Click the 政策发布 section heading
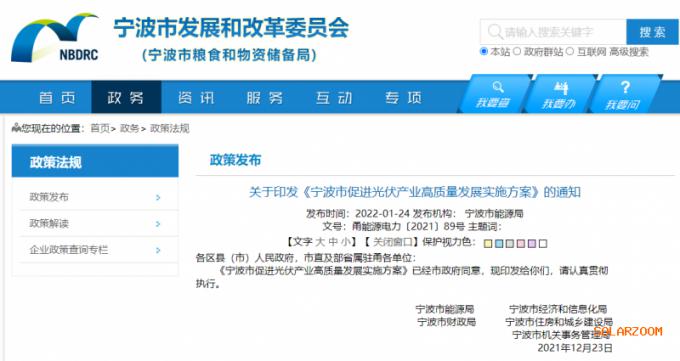Screen dimensions: 680x361 point(235,160)
